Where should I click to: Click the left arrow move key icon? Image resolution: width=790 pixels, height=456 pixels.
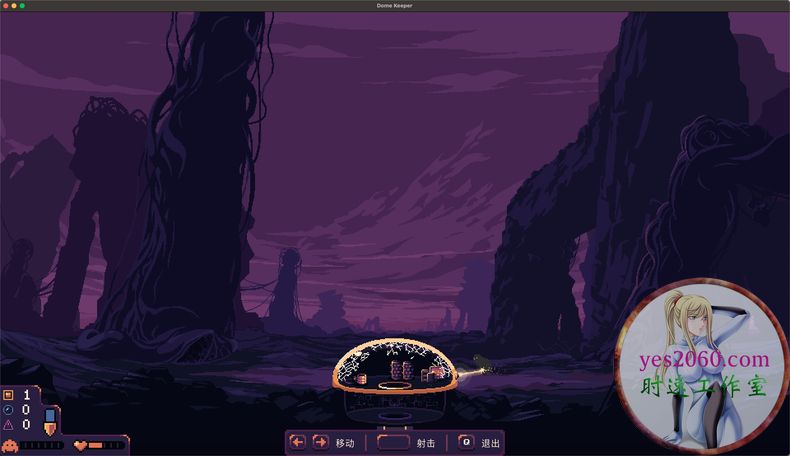point(298,442)
